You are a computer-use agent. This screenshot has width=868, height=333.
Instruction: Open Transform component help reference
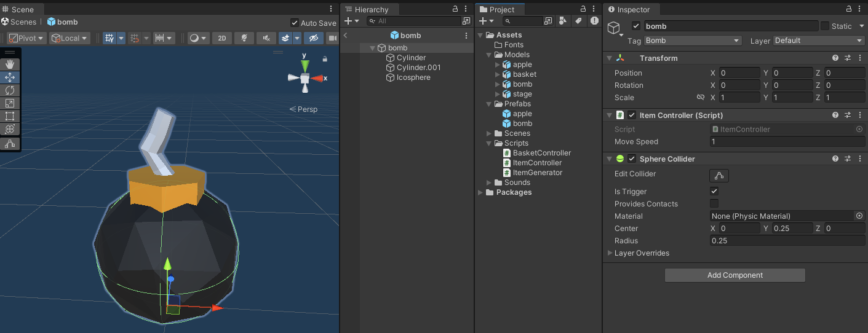point(835,58)
